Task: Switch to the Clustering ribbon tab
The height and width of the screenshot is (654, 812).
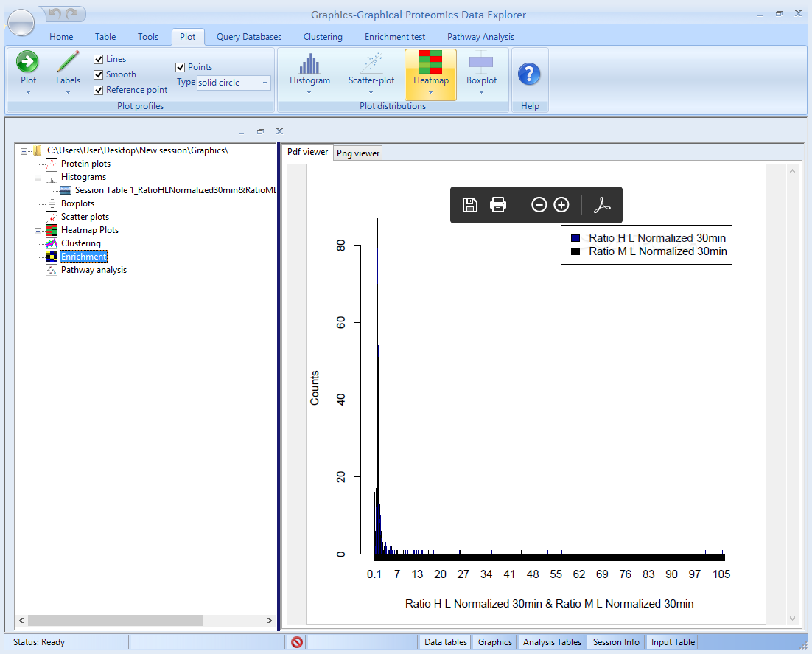Action: pyautogui.click(x=323, y=37)
